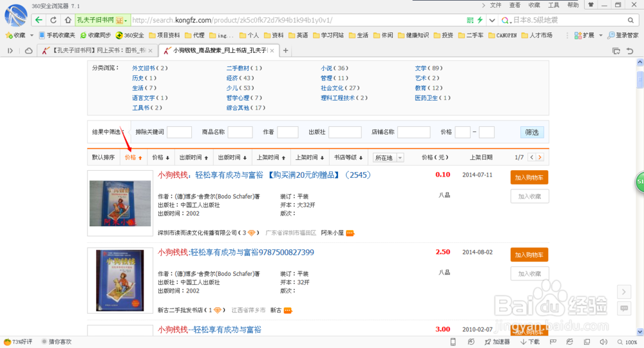
Task: Click the first book cover thumbnail
Action: coord(120,204)
